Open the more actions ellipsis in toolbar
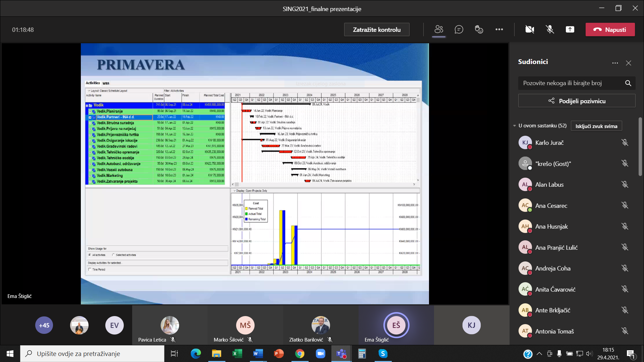 pyautogui.click(x=499, y=29)
